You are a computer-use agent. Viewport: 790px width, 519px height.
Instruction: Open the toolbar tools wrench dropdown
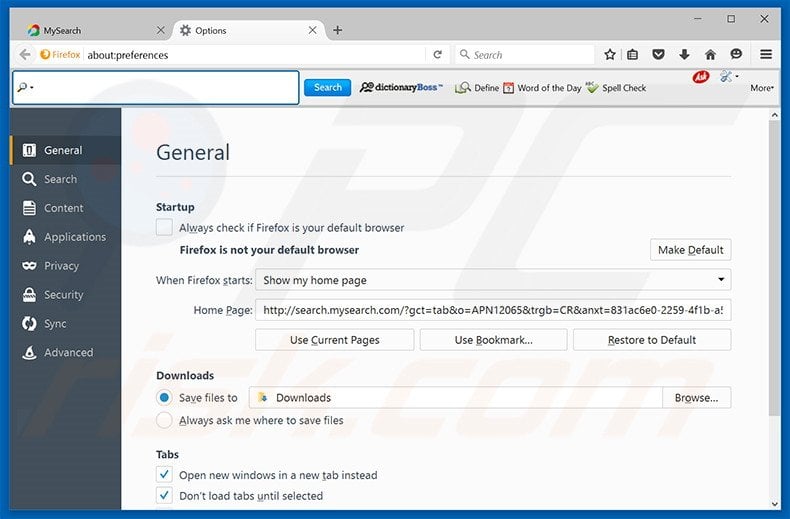729,77
